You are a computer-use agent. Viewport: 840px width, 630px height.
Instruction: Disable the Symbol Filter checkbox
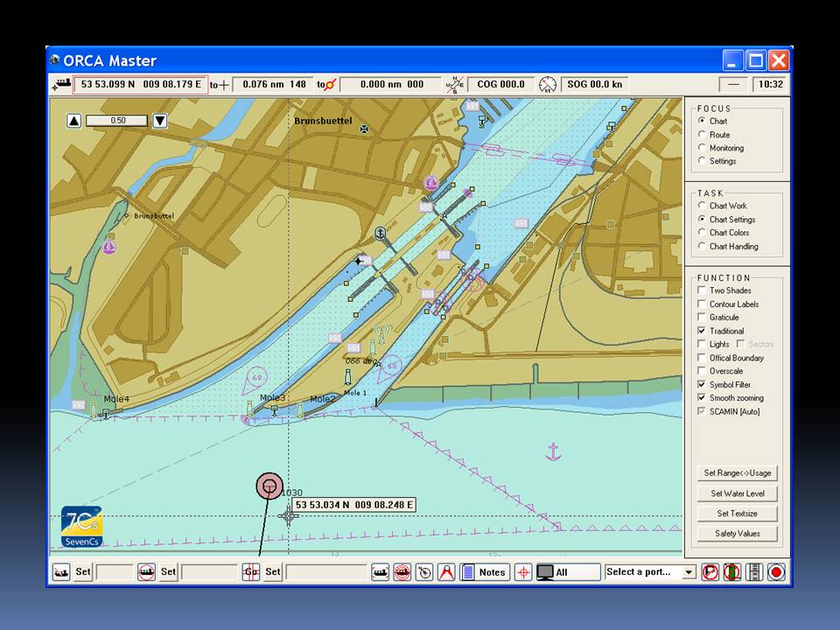(x=701, y=384)
